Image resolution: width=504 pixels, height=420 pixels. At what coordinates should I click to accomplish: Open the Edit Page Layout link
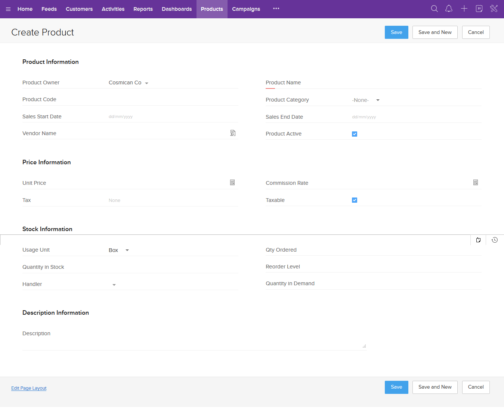pos(29,388)
